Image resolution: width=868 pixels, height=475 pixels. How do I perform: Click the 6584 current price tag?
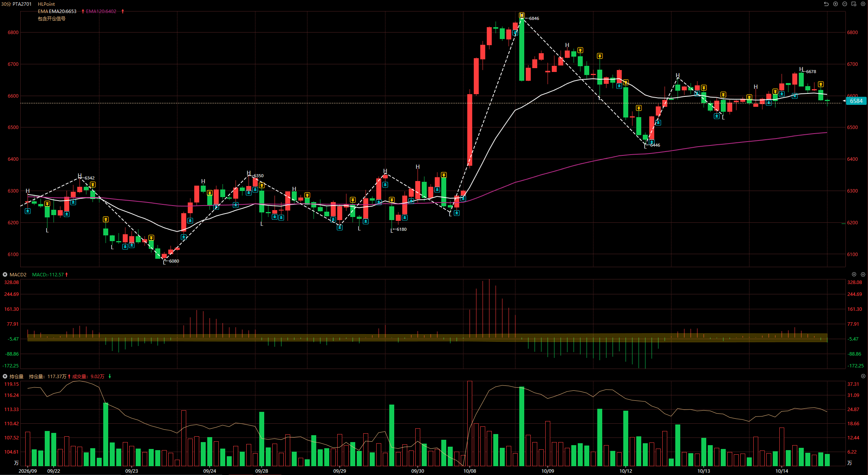click(x=856, y=101)
